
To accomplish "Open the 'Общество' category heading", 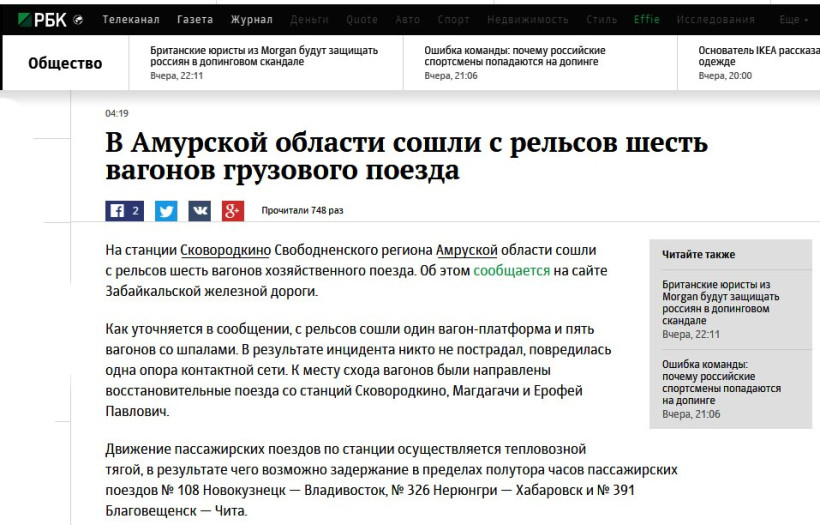I will [65, 63].
